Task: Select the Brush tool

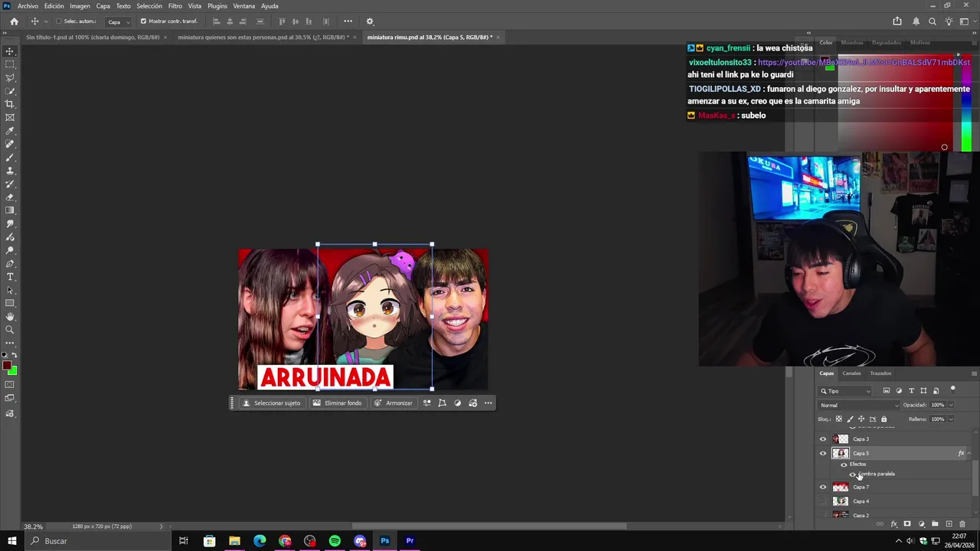Action: pyautogui.click(x=10, y=158)
